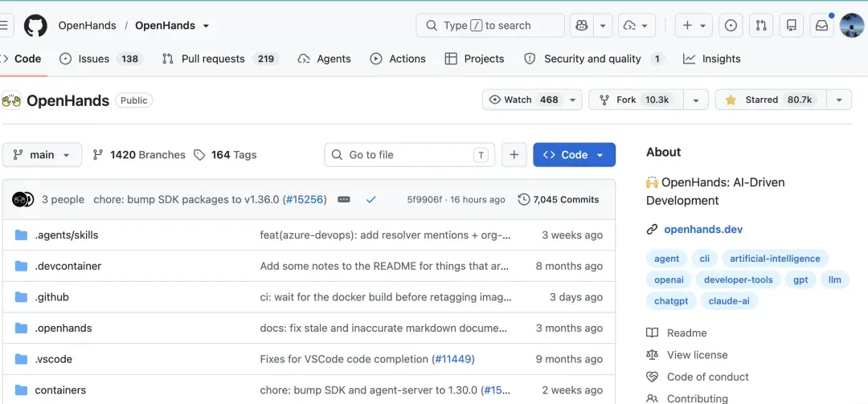Open the repositories icon in header
This screenshot has width=868, height=404.
pos(792,26)
